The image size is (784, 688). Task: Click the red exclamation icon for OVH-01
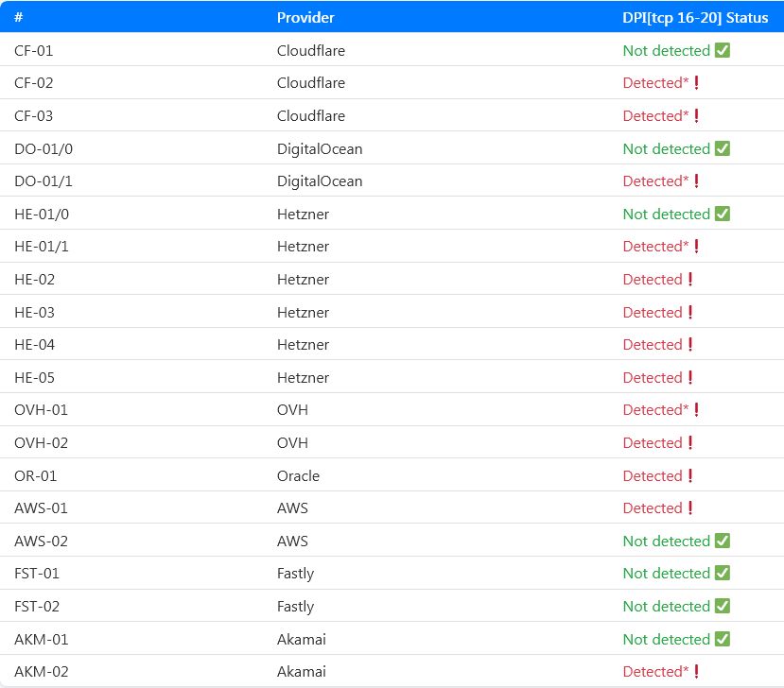click(x=697, y=410)
